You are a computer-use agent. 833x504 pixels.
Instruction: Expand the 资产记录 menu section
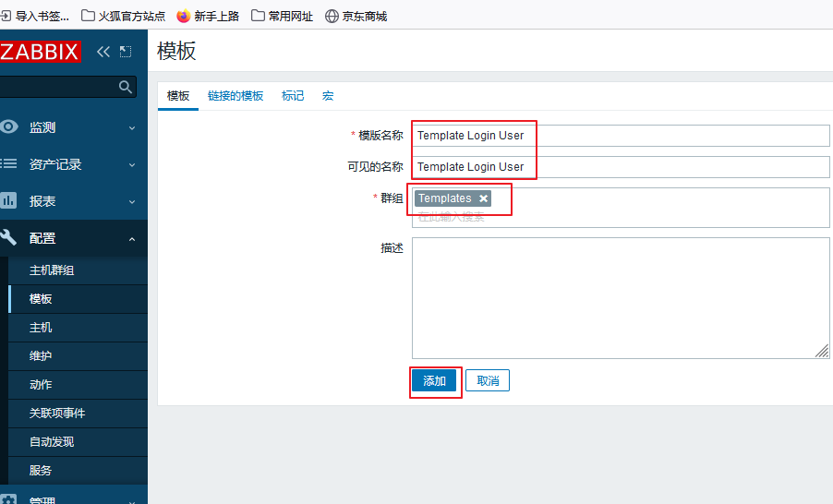pos(132,165)
